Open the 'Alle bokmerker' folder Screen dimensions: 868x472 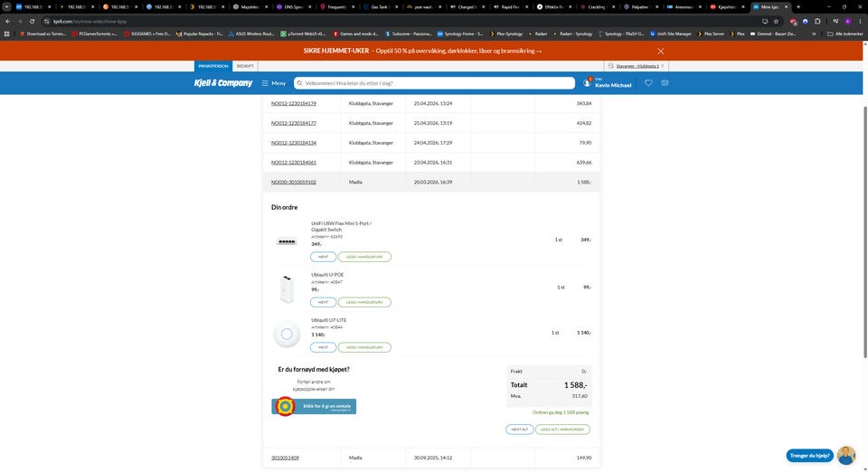click(845, 33)
